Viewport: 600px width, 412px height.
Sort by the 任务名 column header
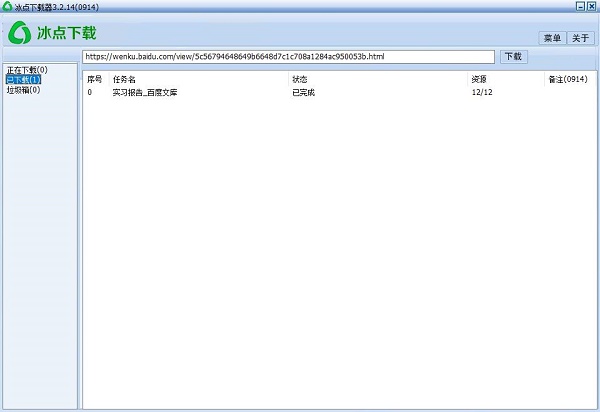coord(124,79)
